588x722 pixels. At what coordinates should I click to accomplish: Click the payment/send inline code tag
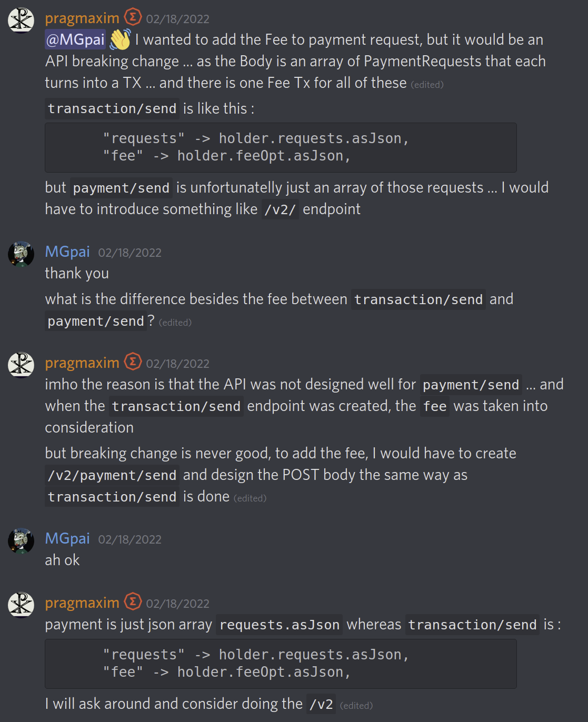coord(121,187)
